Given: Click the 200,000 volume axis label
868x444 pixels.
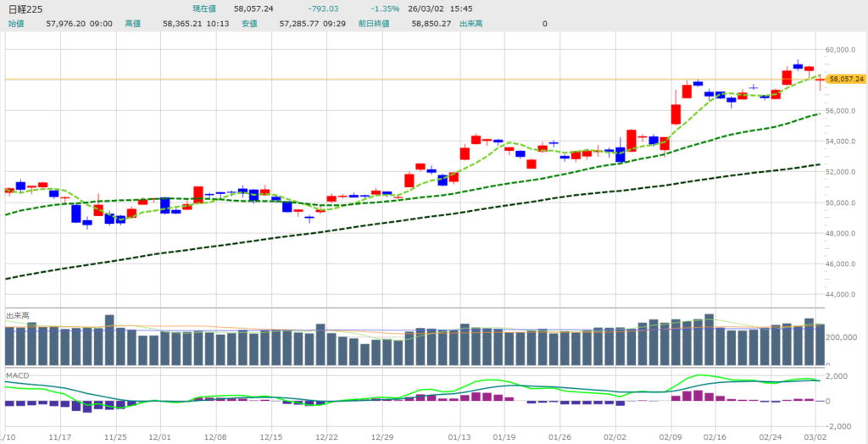Looking at the screenshot, I should (845, 337).
